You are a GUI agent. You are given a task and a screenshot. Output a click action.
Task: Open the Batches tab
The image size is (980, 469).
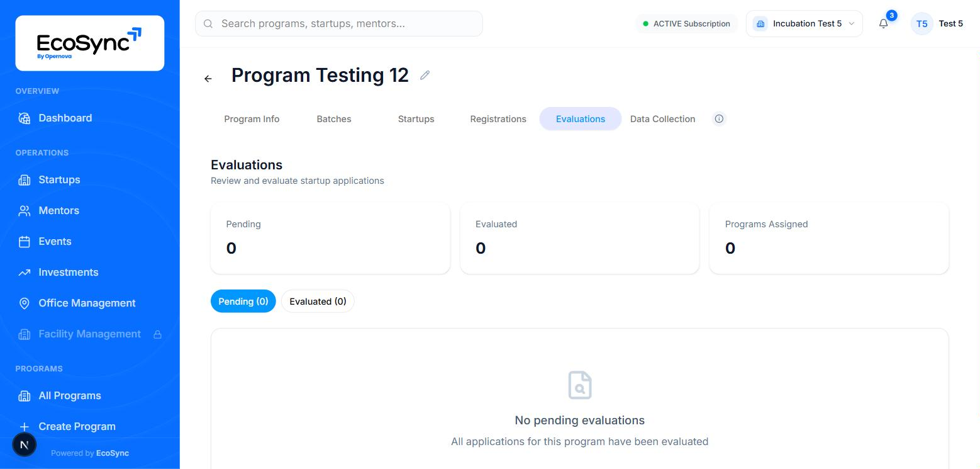click(334, 119)
